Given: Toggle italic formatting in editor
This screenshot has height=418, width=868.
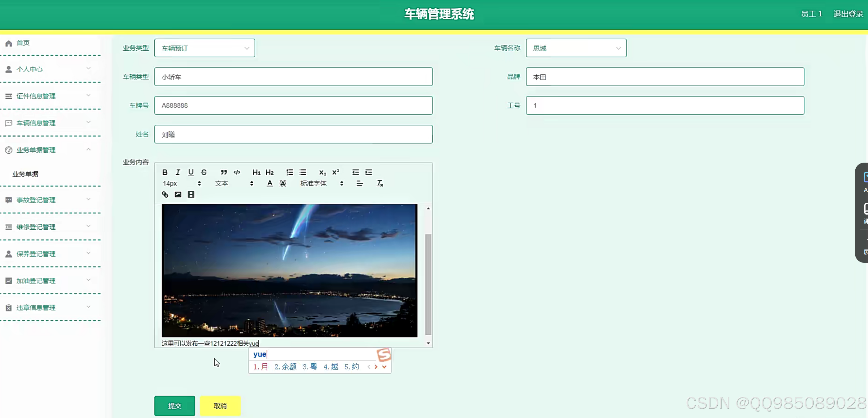Looking at the screenshot, I should click(x=178, y=172).
